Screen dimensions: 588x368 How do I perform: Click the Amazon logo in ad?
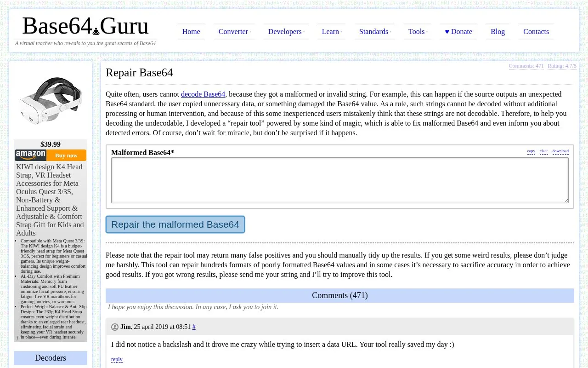30,155
